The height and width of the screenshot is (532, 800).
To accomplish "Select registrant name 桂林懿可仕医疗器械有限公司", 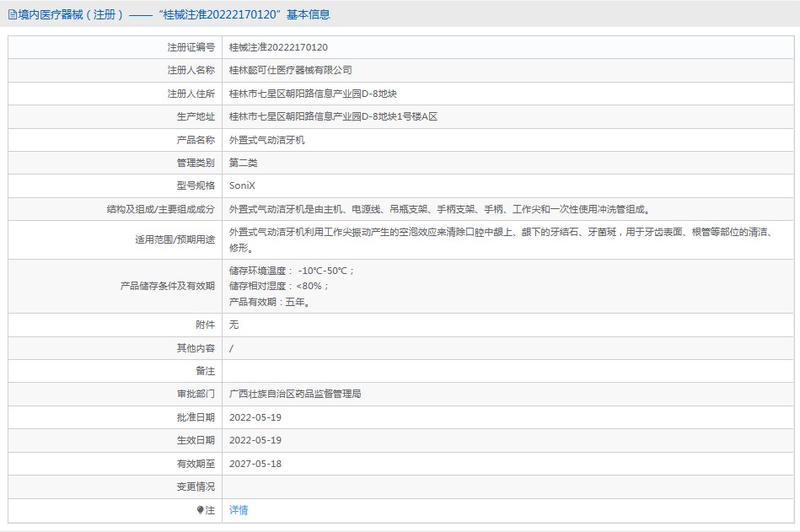I will [x=290, y=70].
